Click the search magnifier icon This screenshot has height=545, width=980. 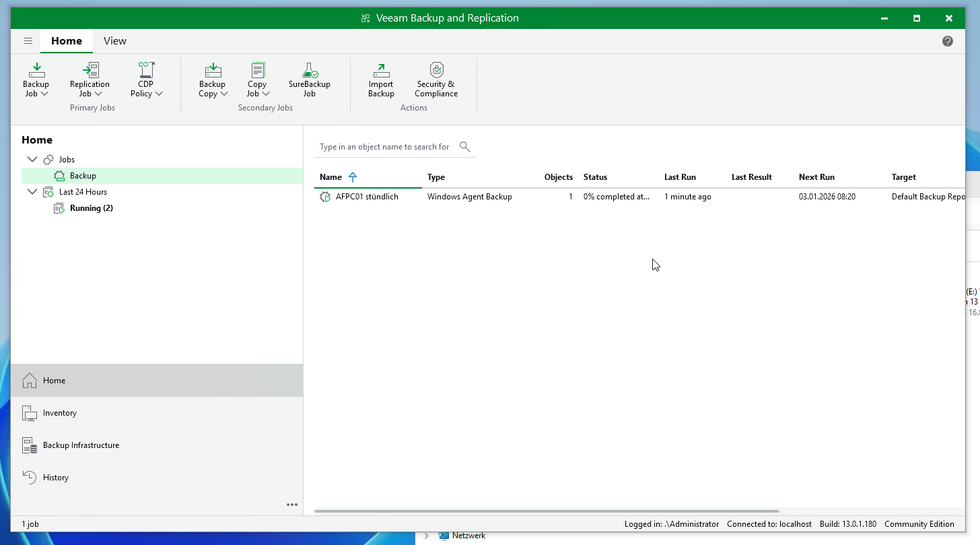click(x=464, y=147)
